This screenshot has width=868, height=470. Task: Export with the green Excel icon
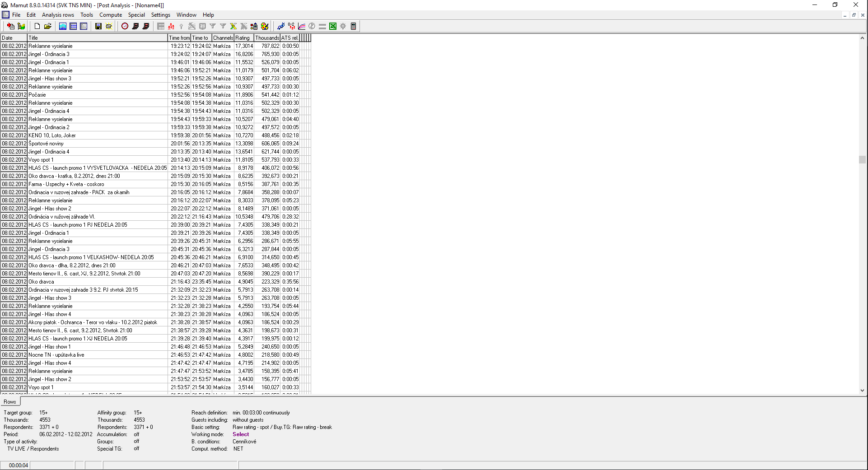[x=333, y=26]
